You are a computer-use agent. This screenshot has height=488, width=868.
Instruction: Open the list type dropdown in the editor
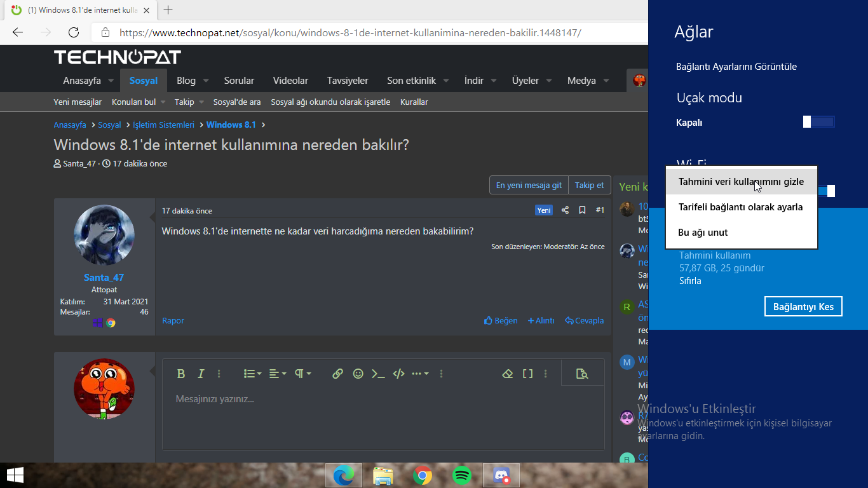click(x=253, y=374)
